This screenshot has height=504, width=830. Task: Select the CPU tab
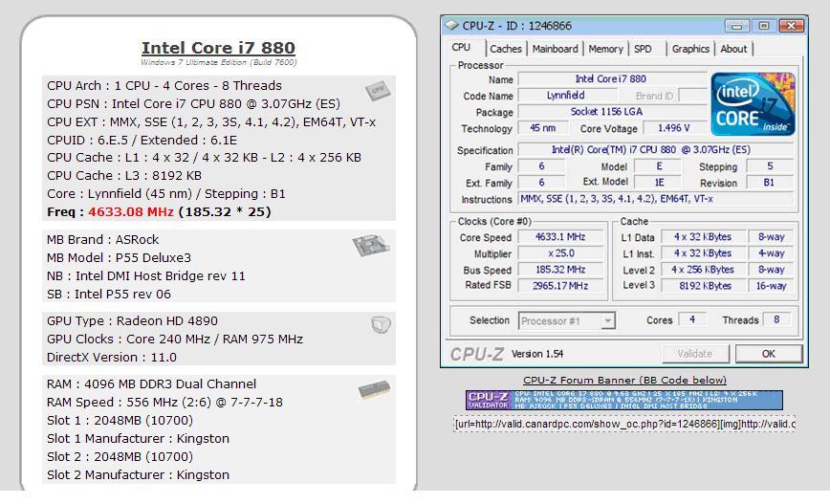[461, 47]
